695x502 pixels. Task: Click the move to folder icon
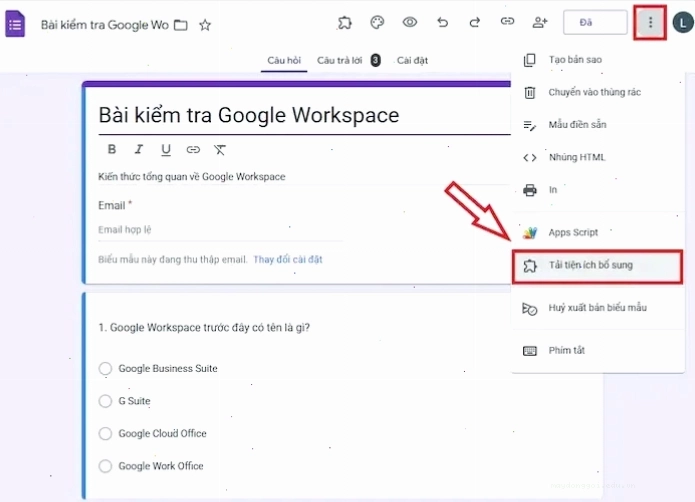pos(180,25)
